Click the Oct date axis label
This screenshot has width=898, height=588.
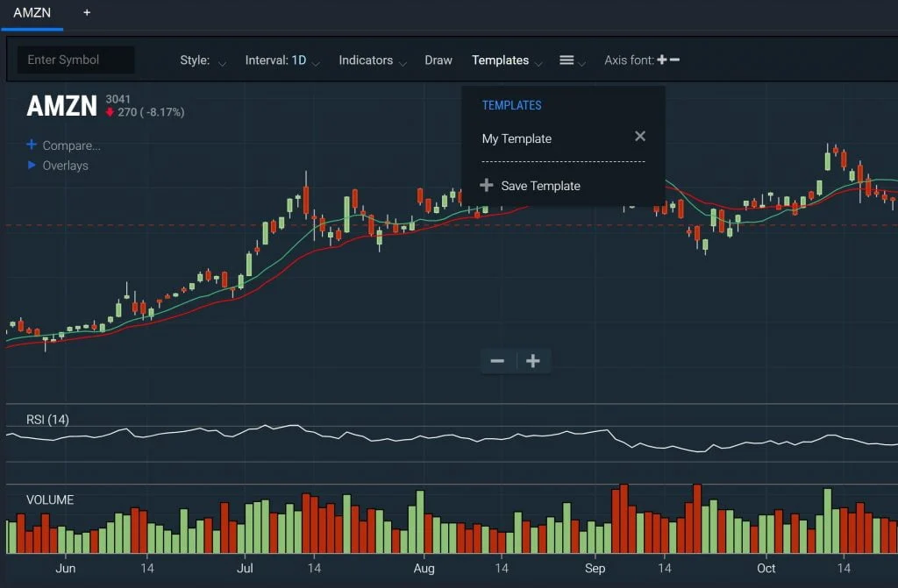click(x=766, y=569)
